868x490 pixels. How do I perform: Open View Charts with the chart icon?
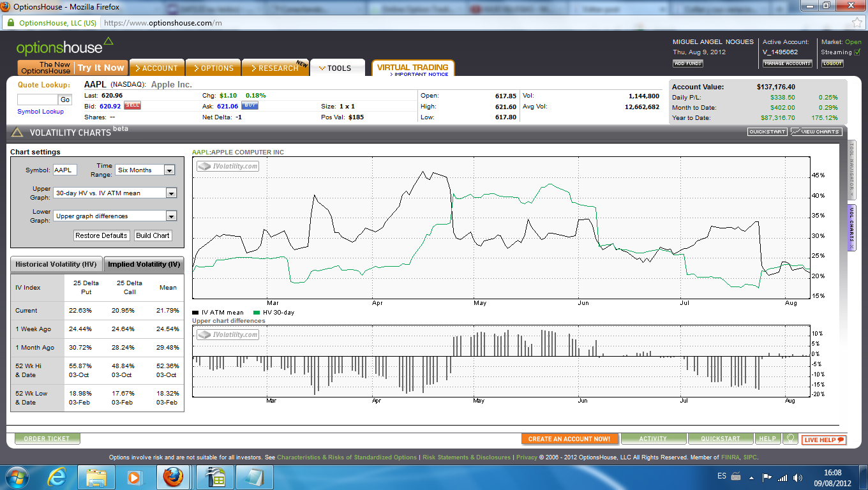click(816, 131)
